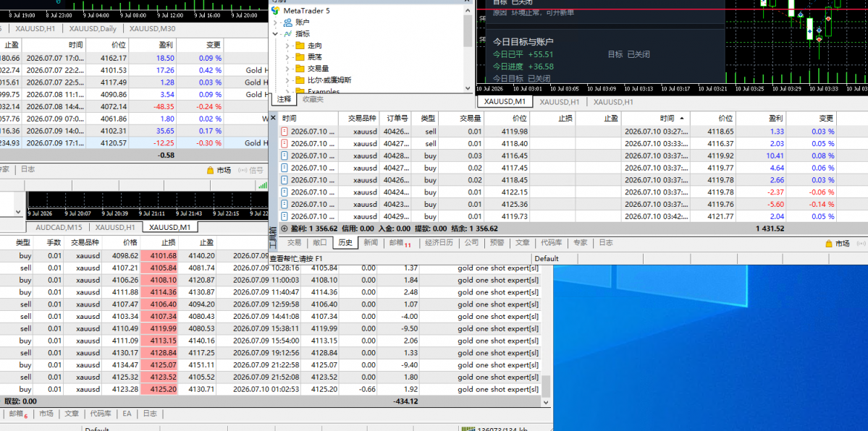
Task: Open the 邮箱 tab with badge 11
Action: (400, 244)
